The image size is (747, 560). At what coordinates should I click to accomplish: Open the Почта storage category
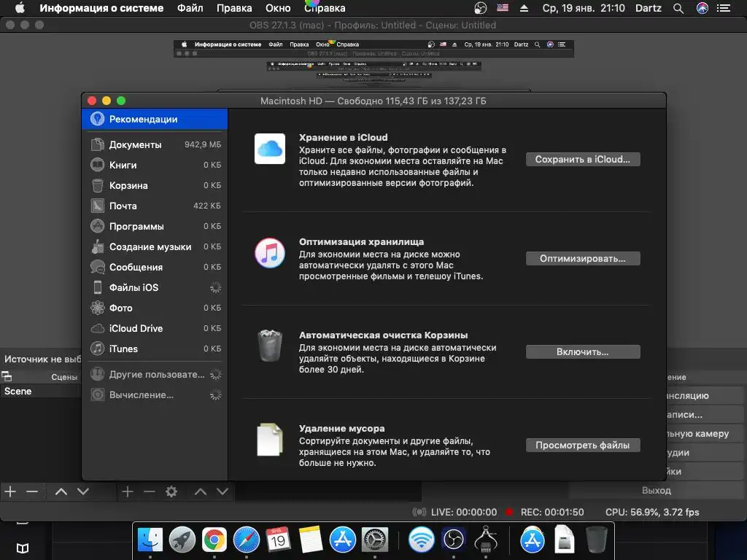click(155, 206)
